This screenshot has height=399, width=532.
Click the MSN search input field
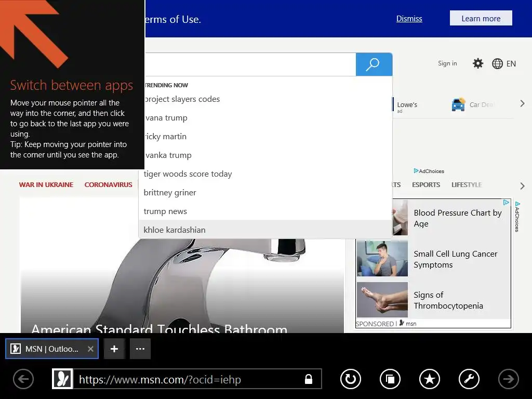click(250, 64)
